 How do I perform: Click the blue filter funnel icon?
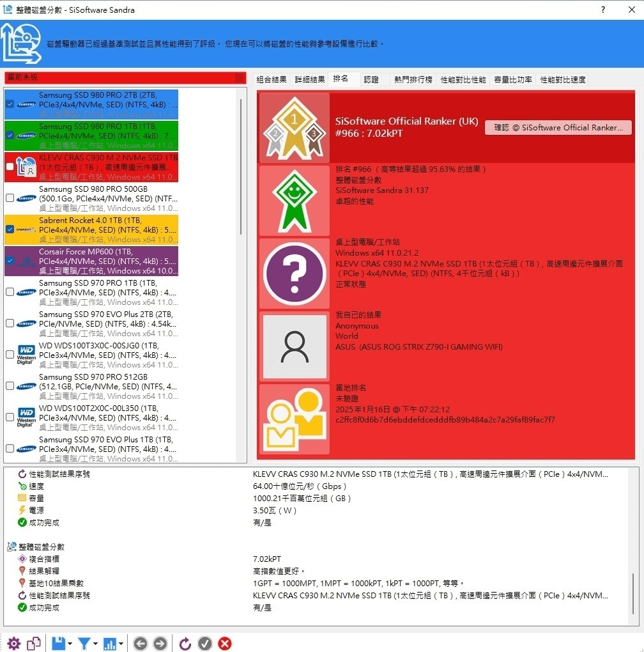point(84,643)
